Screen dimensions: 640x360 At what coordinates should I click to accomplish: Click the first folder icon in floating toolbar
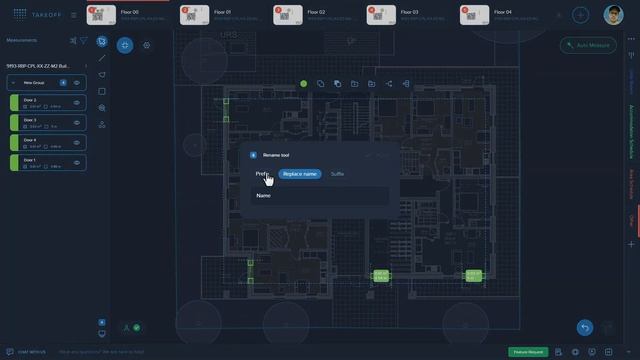point(354,84)
